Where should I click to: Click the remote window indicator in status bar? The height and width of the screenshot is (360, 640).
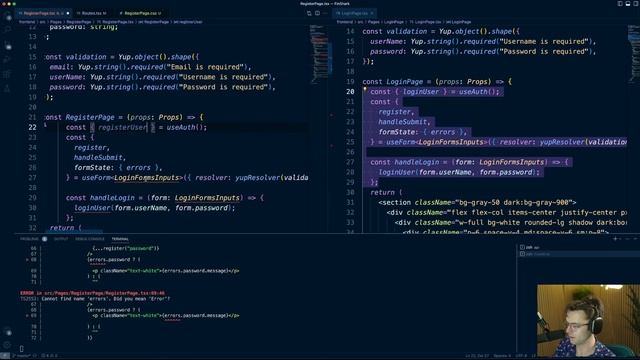coord(4,356)
